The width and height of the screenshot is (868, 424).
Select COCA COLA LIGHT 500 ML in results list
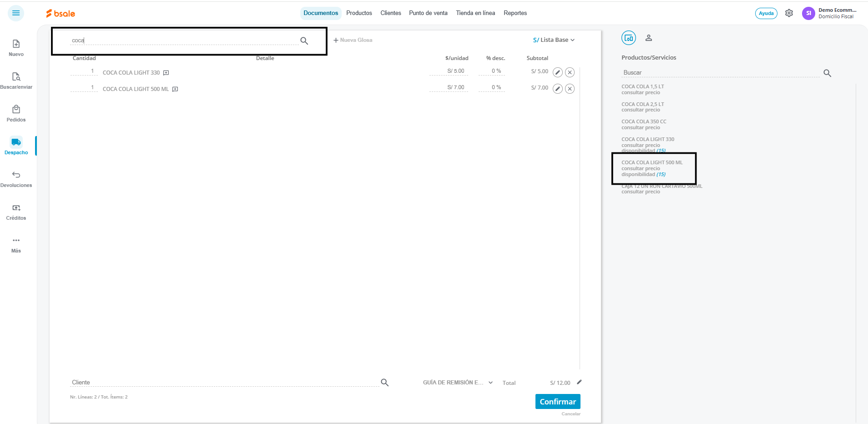pyautogui.click(x=652, y=168)
